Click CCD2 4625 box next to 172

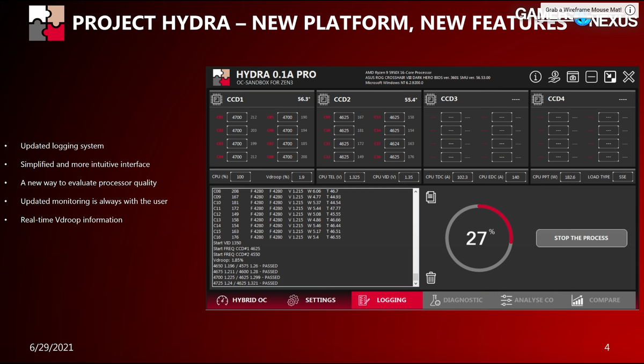pyautogui.click(x=344, y=144)
